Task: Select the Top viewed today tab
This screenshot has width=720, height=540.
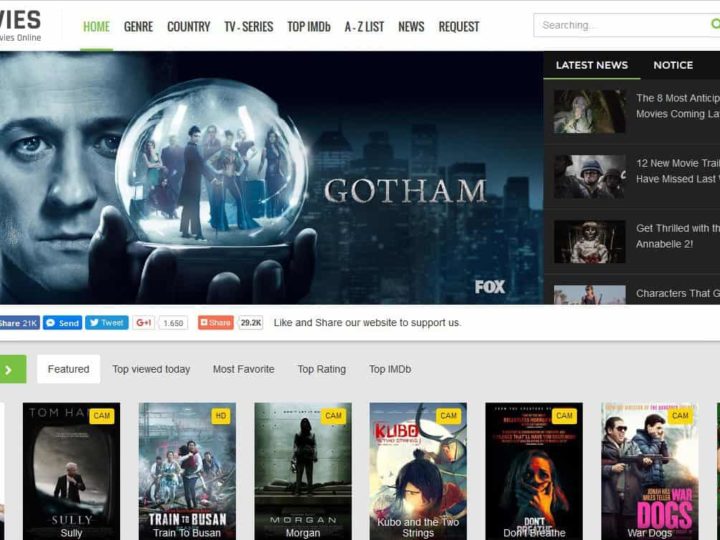Action: click(151, 369)
